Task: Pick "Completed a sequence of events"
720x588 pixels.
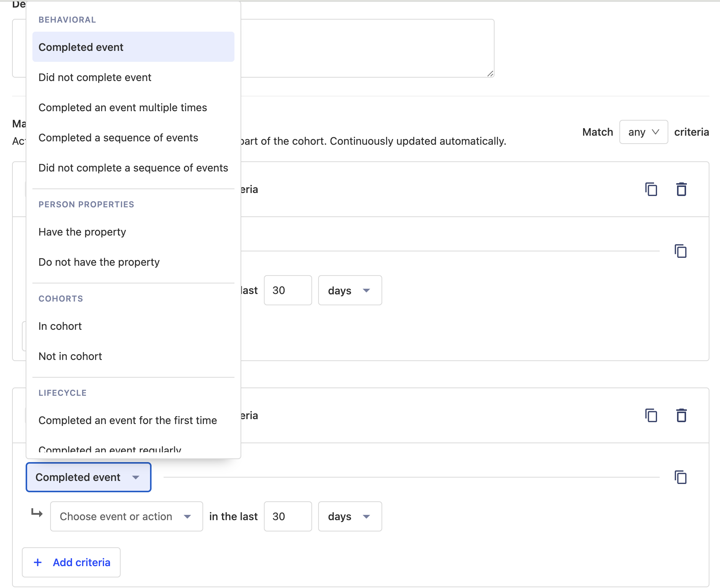Action: [x=118, y=138]
